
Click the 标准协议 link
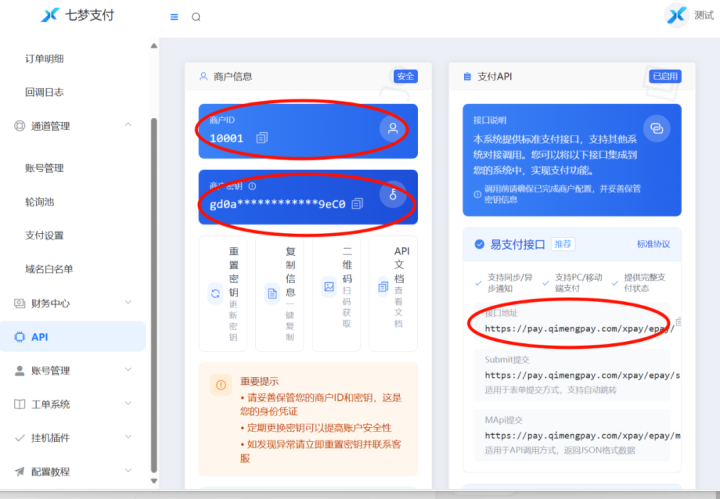coord(653,244)
